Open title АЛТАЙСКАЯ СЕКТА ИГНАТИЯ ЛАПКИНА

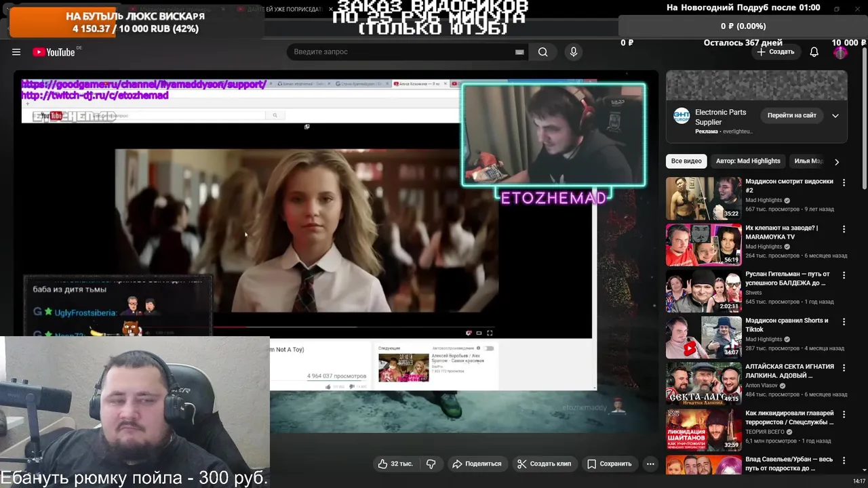point(789,371)
